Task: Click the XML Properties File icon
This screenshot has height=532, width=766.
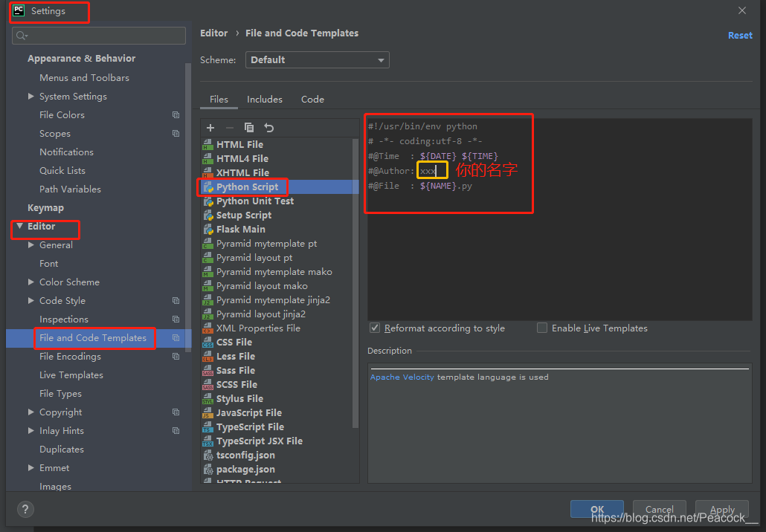Action: pos(208,328)
